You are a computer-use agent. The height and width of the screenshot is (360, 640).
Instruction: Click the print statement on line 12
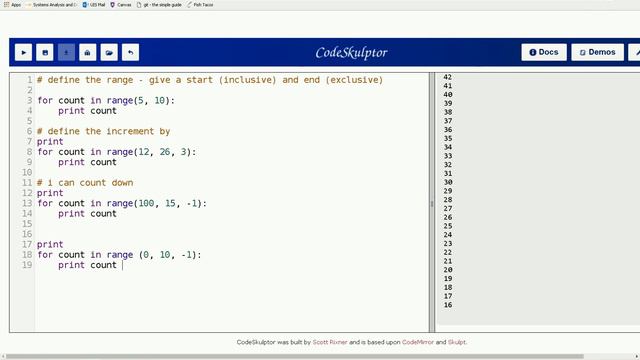(50, 193)
